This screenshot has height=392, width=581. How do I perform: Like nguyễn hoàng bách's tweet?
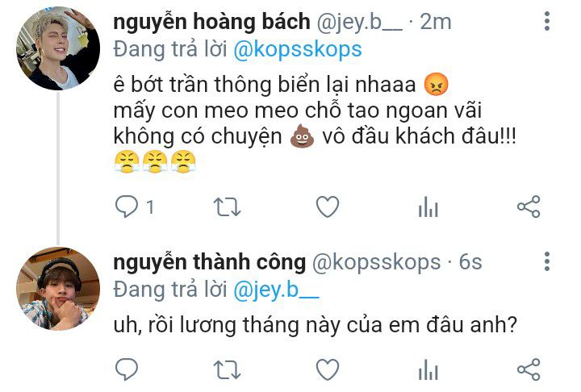pos(328,206)
